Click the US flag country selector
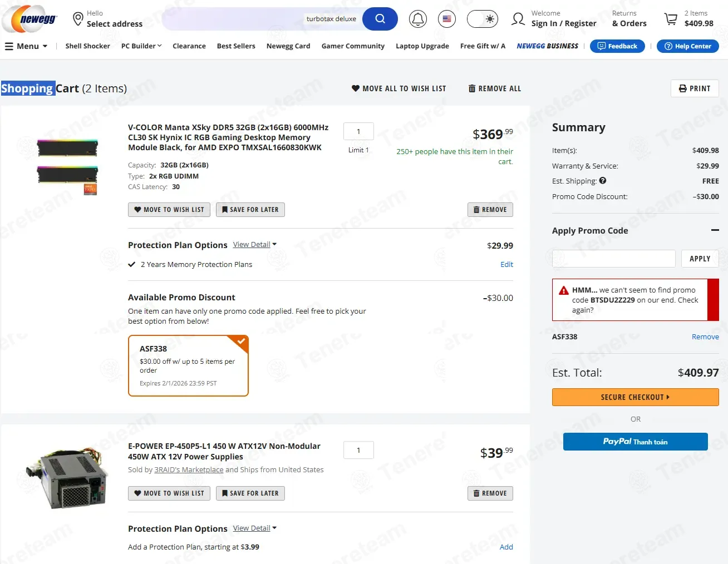728x564 pixels. [x=446, y=19]
